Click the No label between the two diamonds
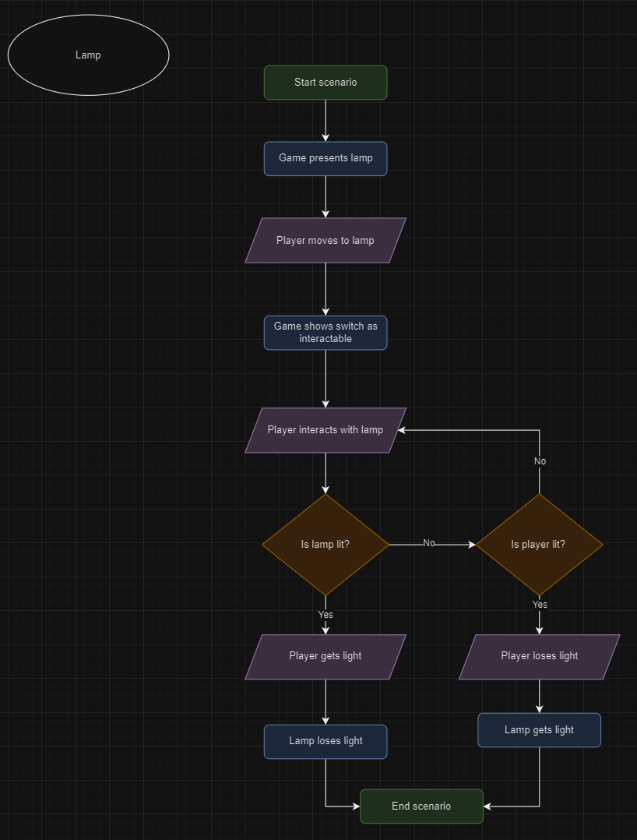The height and width of the screenshot is (840, 637). click(x=429, y=543)
